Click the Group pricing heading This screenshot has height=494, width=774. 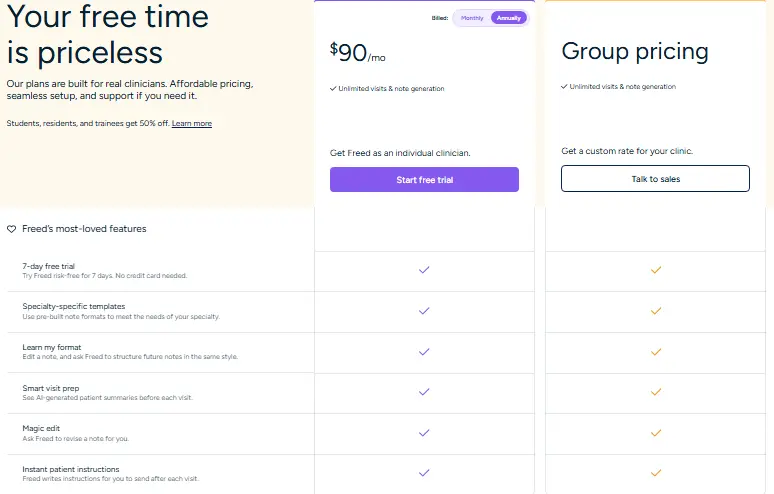pos(634,51)
